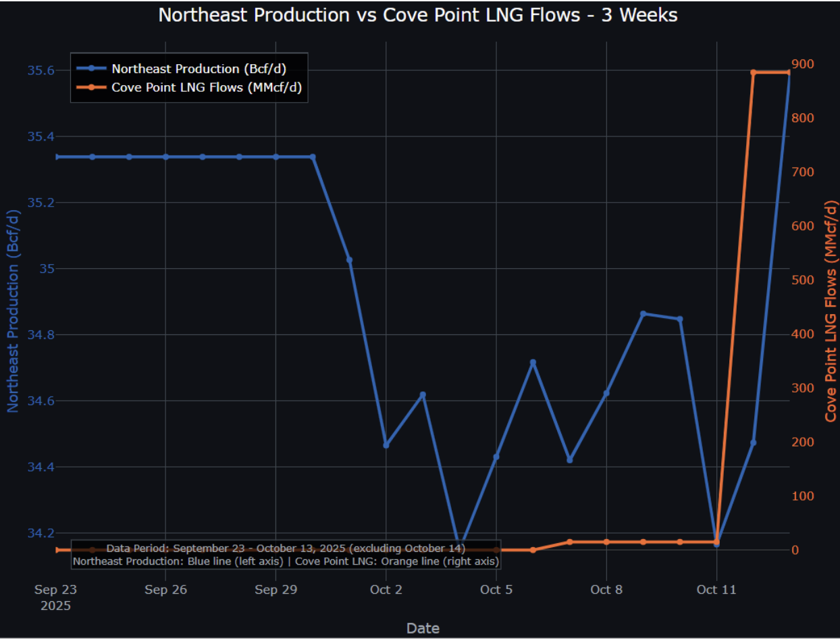Click the Sep 26 x-axis tick label
Viewport: 840px width, 639px height.
coord(166,590)
